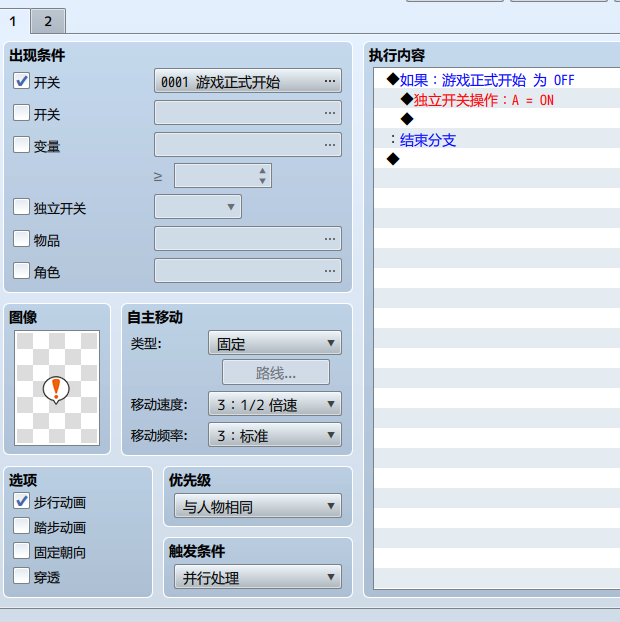Open the 优先级 dropdown 与人物相同
620x622 pixels.
(x=257, y=506)
